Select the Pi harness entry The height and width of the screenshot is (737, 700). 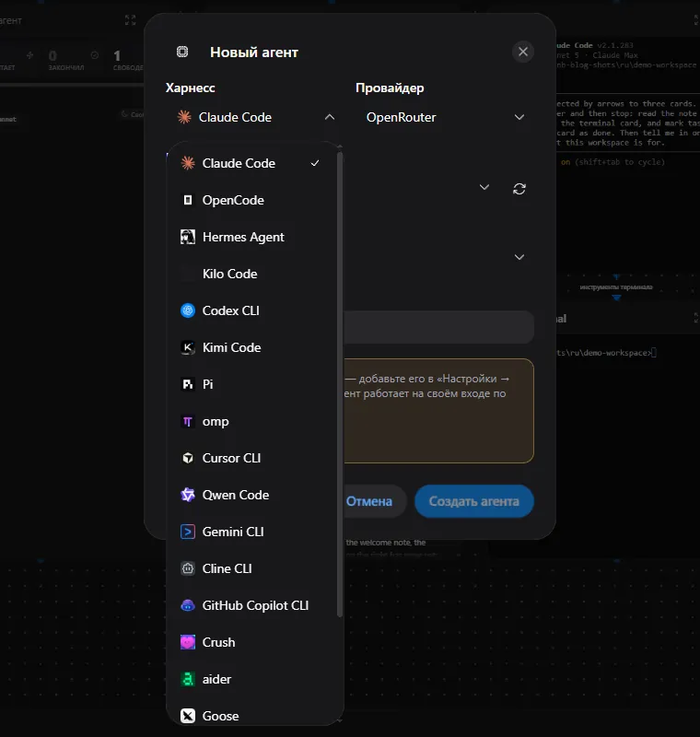[251, 384]
